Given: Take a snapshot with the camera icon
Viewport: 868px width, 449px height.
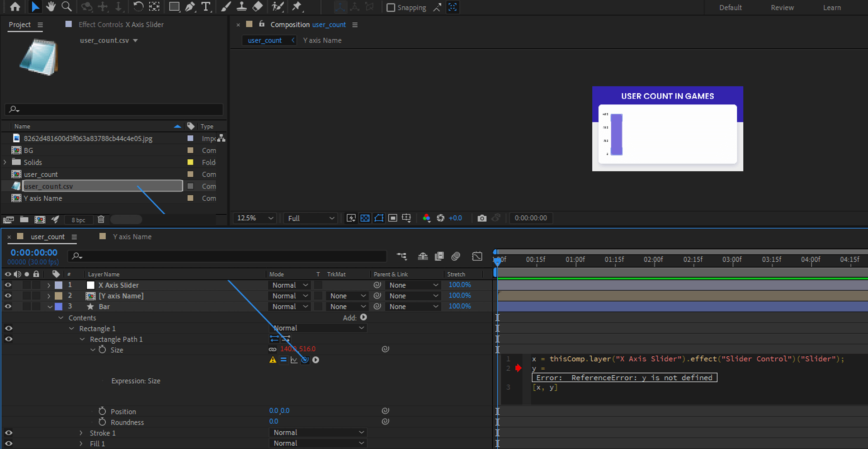Looking at the screenshot, I should (481, 218).
